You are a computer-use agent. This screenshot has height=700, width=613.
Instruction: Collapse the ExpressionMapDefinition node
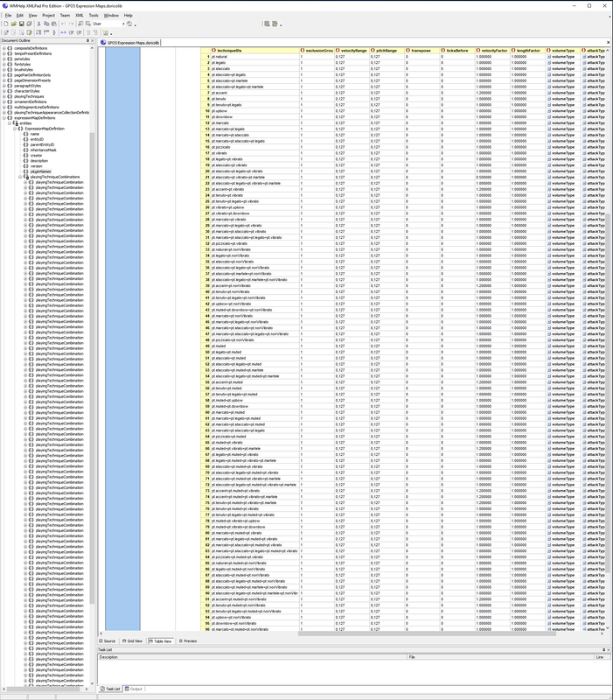pyautogui.click(x=15, y=129)
